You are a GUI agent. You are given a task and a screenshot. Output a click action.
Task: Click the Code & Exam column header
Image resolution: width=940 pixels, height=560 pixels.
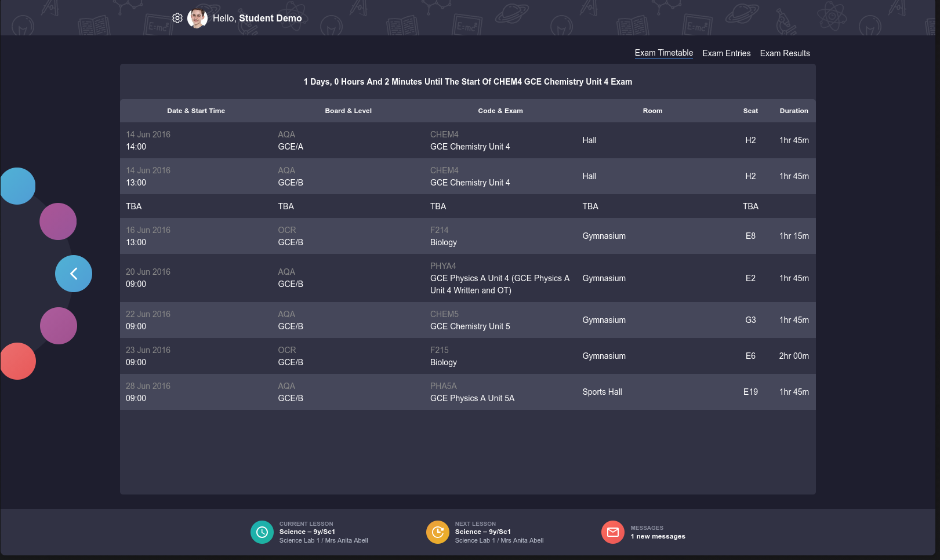coord(500,111)
